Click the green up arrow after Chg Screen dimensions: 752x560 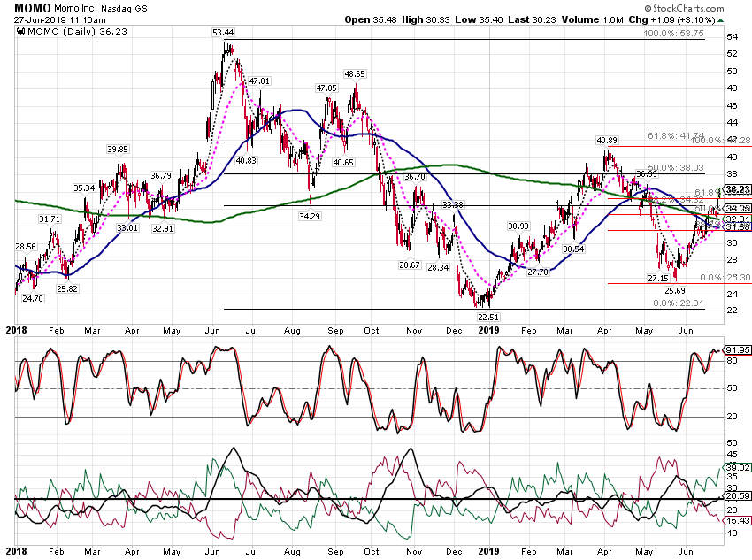click(721, 20)
